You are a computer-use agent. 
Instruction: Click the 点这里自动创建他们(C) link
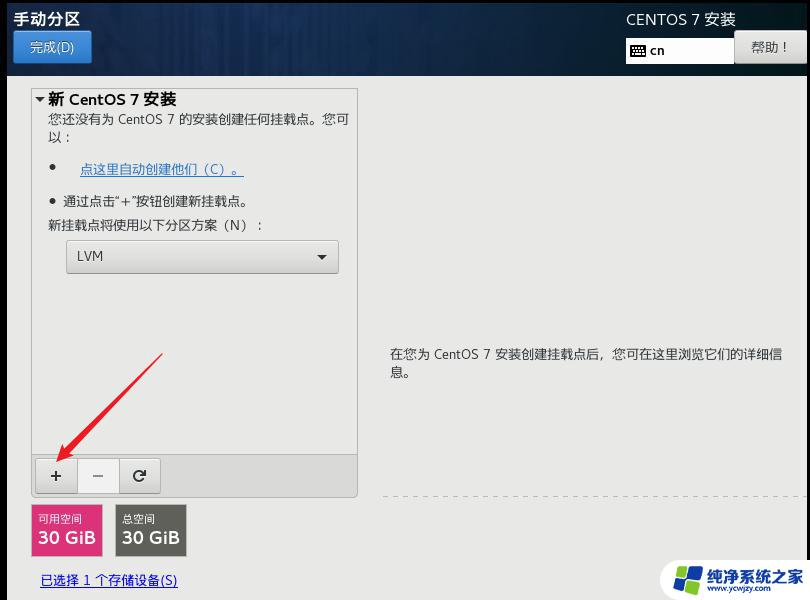[x=161, y=169]
